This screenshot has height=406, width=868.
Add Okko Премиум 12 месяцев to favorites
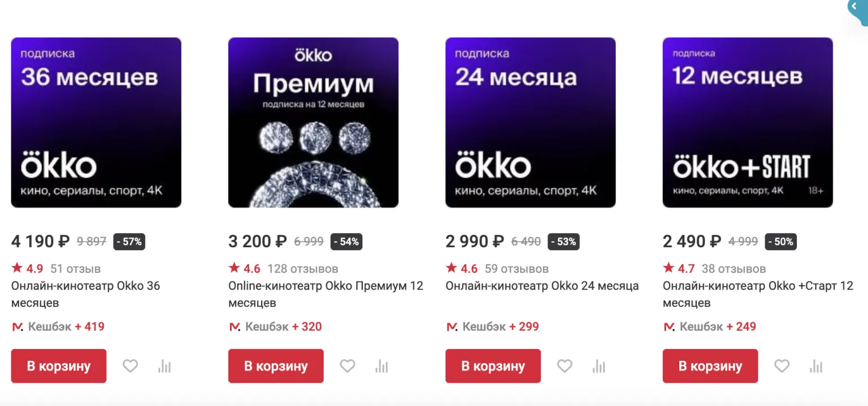(348, 366)
